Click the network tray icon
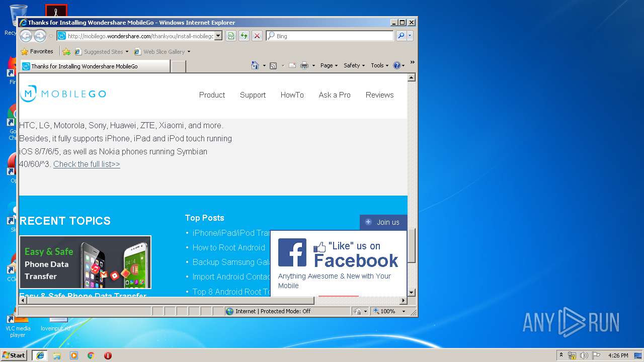The height and width of the screenshot is (362, 644). click(x=572, y=355)
